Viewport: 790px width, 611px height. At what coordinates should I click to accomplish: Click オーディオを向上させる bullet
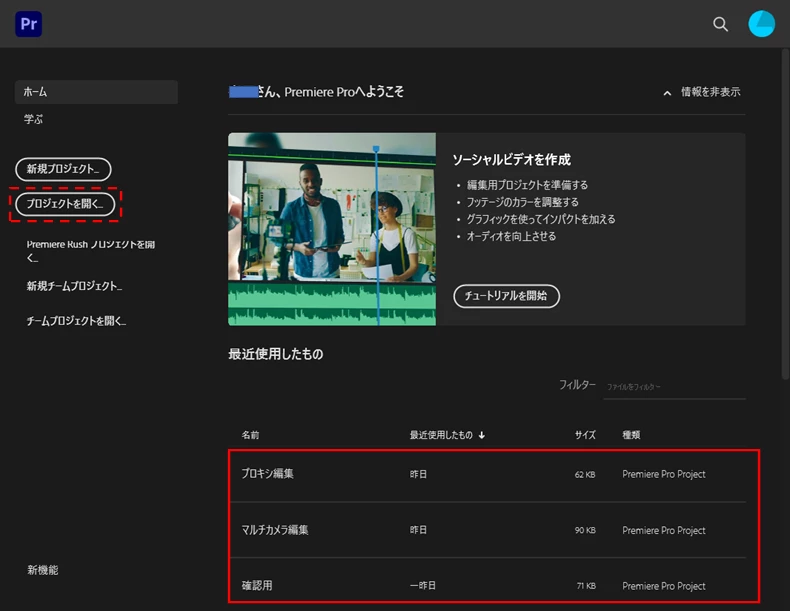[511, 236]
